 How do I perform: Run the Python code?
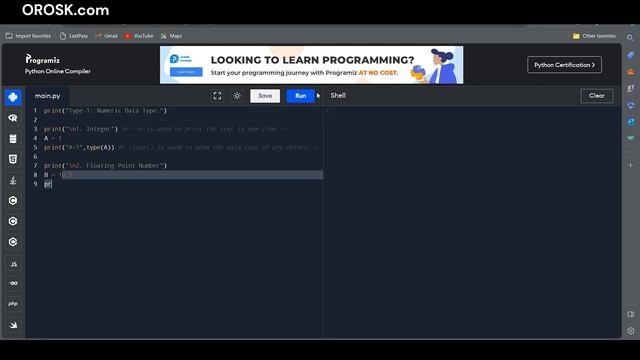(300, 96)
